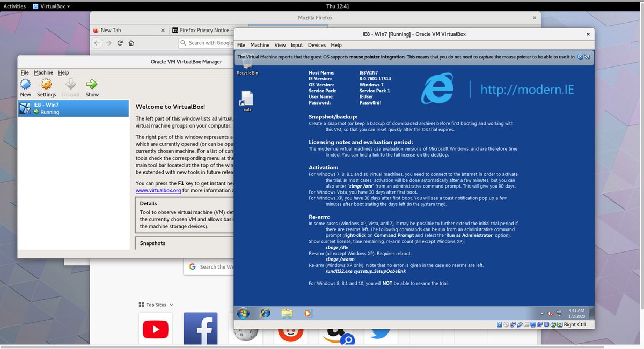Click the muted volume tray icon

click(x=550, y=314)
